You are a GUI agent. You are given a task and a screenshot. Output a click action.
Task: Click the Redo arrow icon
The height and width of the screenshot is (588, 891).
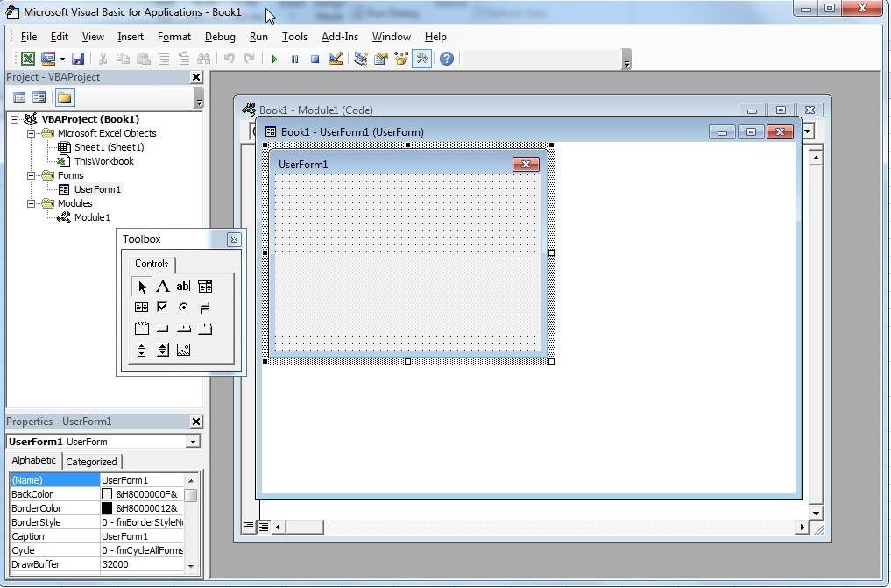(x=249, y=59)
